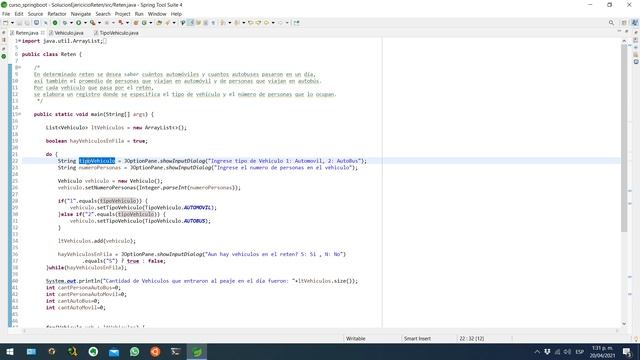Click the editor vertical scrollbar thumb
The height and width of the screenshot is (360, 640).
coord(624,138)
